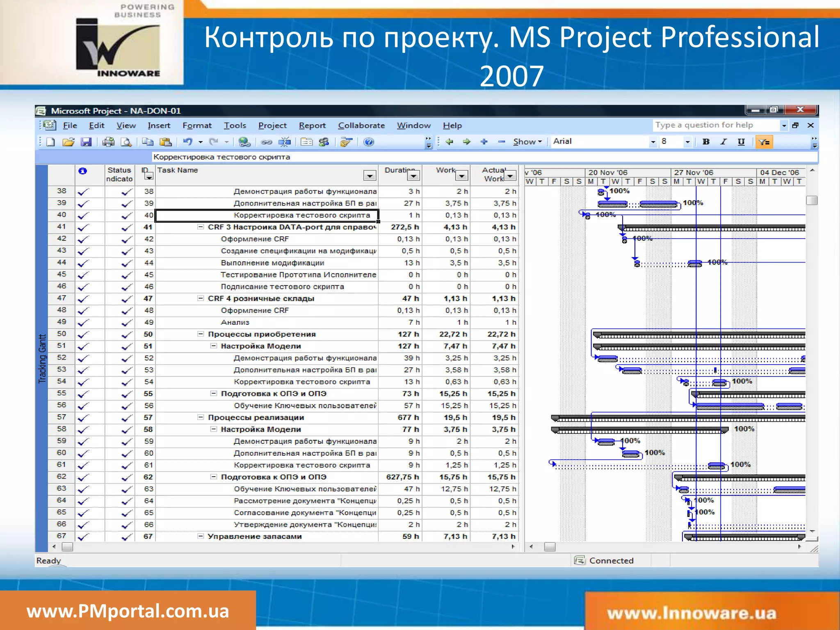The height and width of the screenshot is (630, 840).
Task: Insert a hyperlink with globe icon
Action: 244,142
